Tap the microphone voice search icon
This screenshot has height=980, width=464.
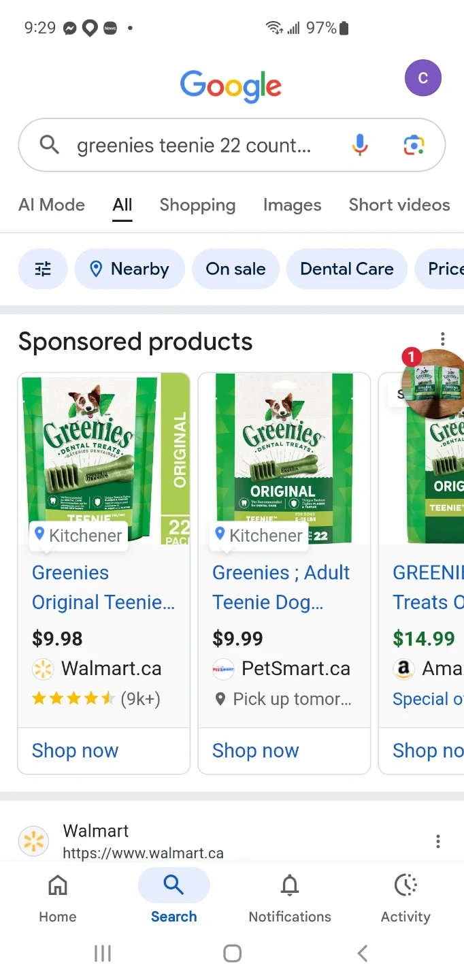tap(360, 145)
